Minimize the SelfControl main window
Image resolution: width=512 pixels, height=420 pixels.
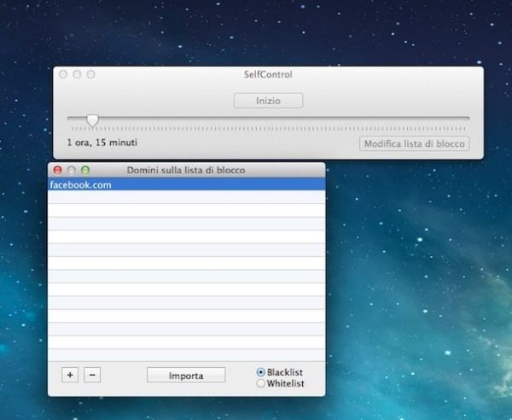tap(77, 75)
